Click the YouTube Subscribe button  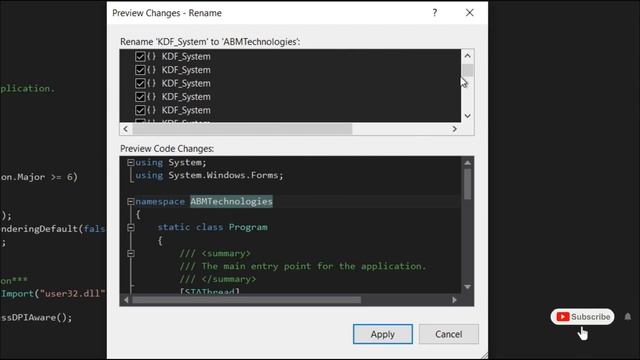(x=582, y=317)
